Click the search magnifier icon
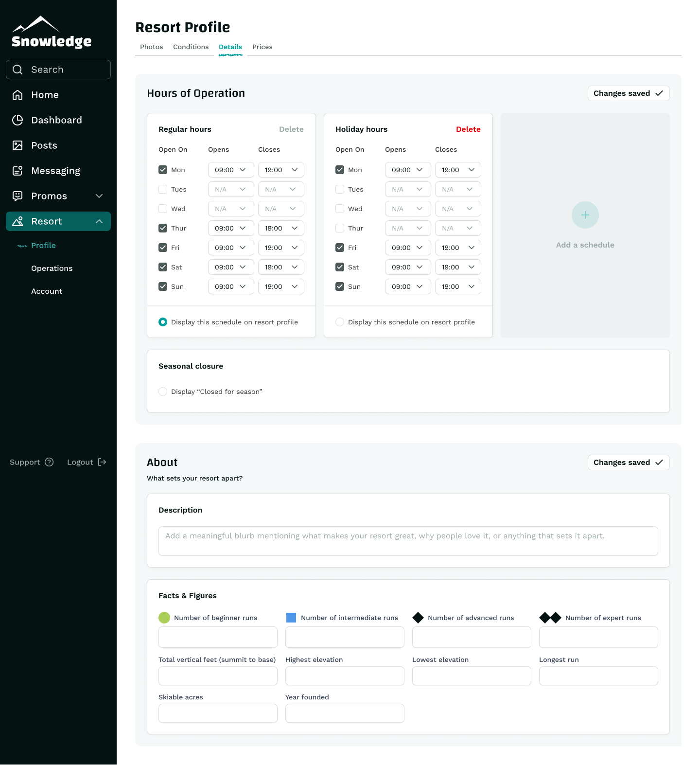The width and height of the screenshot is (700, 765). (17, 70)
